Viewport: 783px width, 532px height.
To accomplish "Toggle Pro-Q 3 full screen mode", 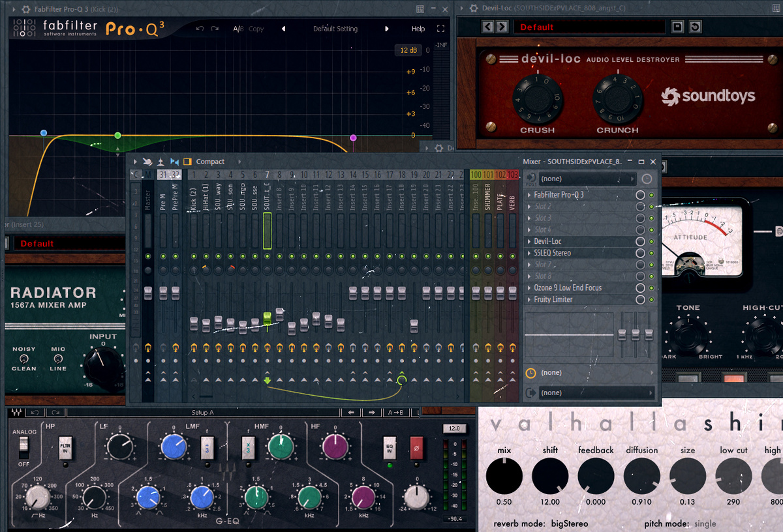I will pos(441,29).
